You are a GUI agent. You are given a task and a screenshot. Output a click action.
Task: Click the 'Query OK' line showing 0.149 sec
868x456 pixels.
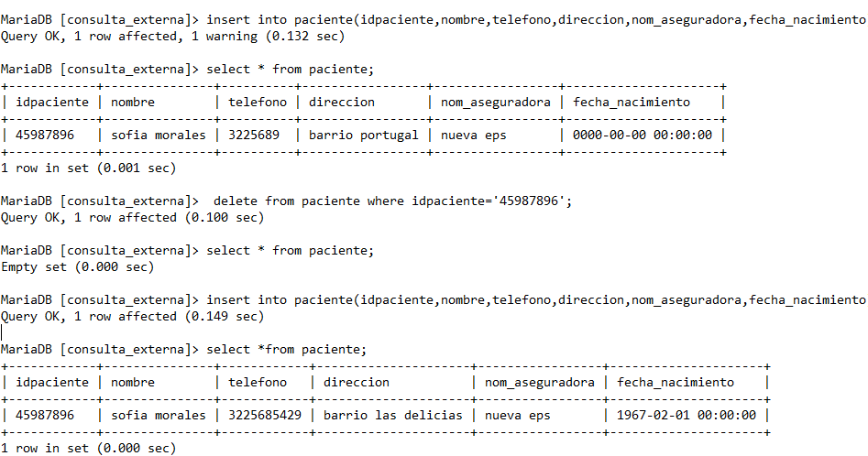click(x=132, y=317)
